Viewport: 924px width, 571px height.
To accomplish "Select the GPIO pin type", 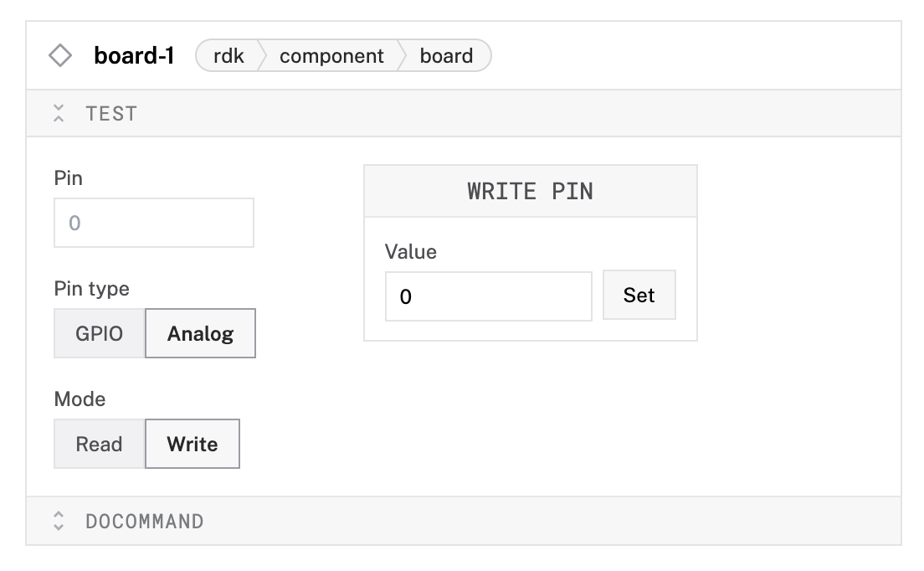I will tap(100, 333).
